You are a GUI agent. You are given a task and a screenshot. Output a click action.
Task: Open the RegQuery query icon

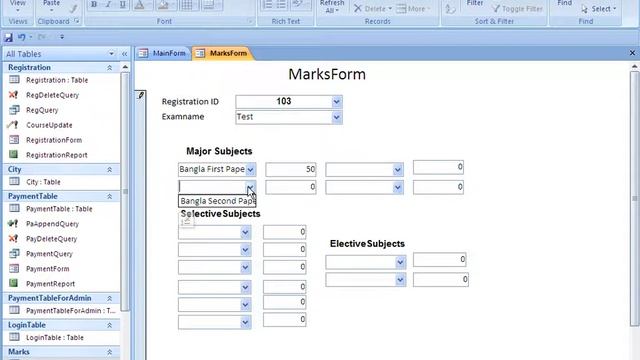pyautogui.click(x=14, y=110)
